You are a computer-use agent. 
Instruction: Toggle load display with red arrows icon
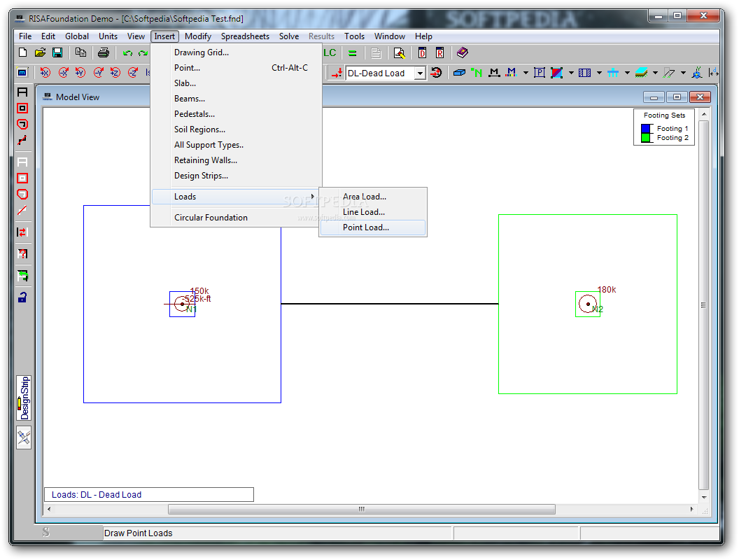[x=337, y=73]
